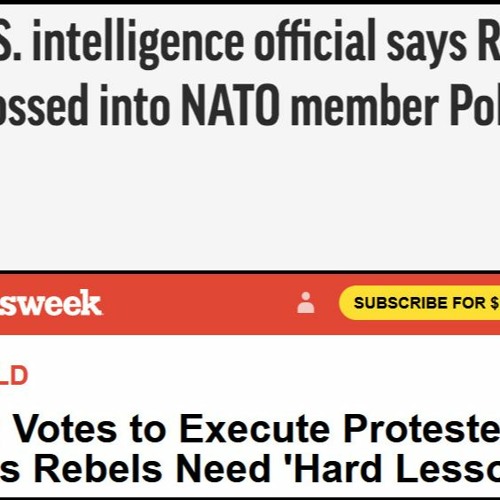Click the word Rebels in headline
This screenshot has width=500, height=500.
point(99,468)
